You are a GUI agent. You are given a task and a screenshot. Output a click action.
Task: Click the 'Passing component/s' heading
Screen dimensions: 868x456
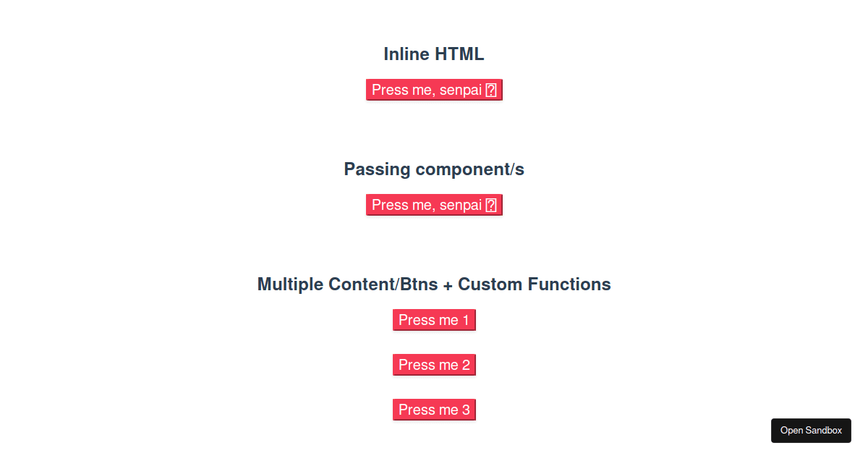click(x=434, y=169)
